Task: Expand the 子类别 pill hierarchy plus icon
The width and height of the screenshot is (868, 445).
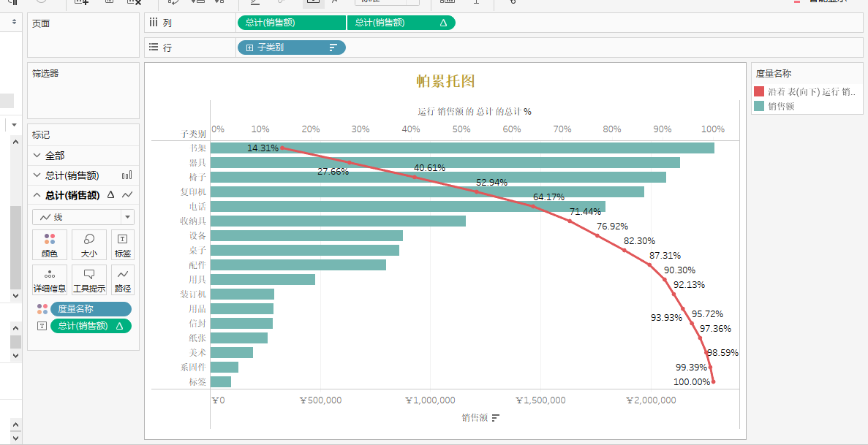Action: click(249, 47)
